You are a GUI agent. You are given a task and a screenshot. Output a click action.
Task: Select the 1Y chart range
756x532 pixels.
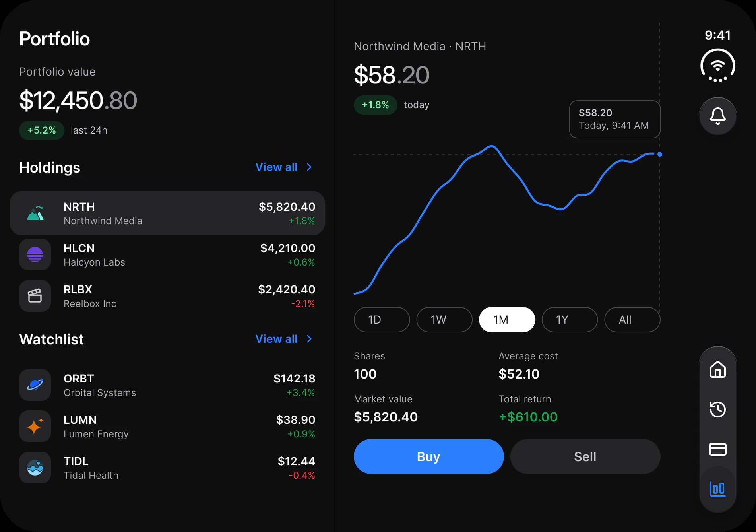coord(570,320)
